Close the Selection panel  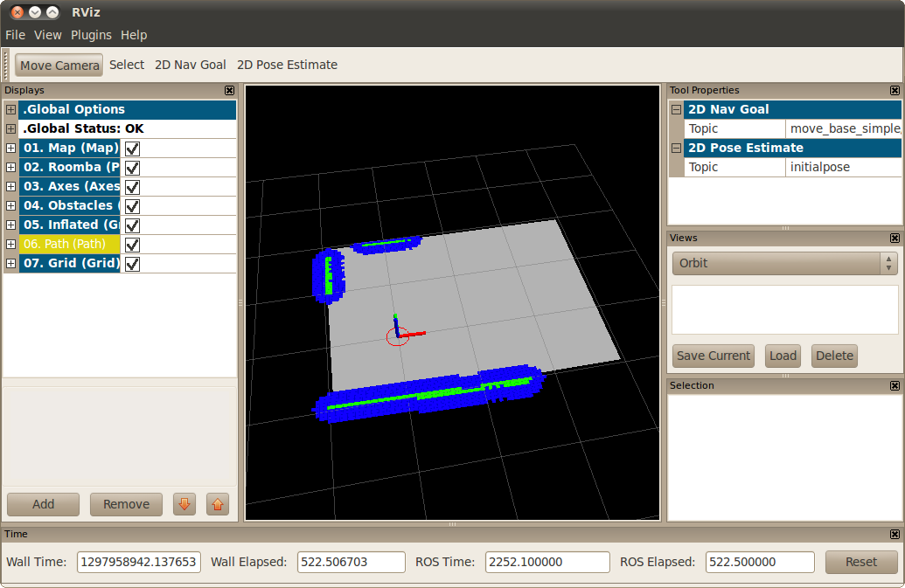(895, 385)
